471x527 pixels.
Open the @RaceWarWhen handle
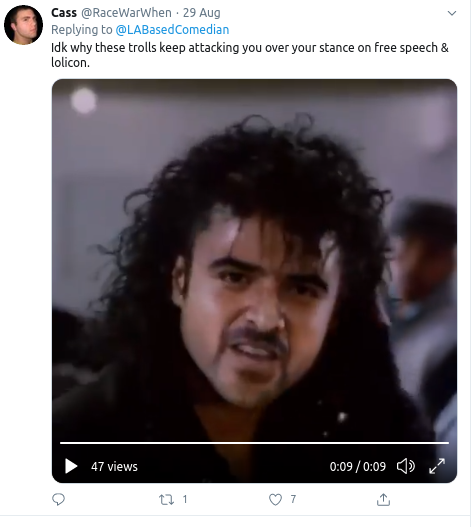click(126, 13)
